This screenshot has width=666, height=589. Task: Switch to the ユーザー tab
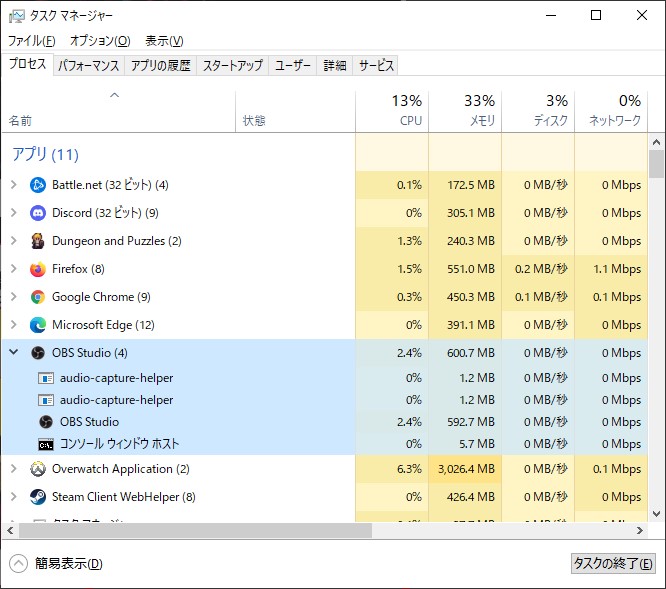pos(293,65)
